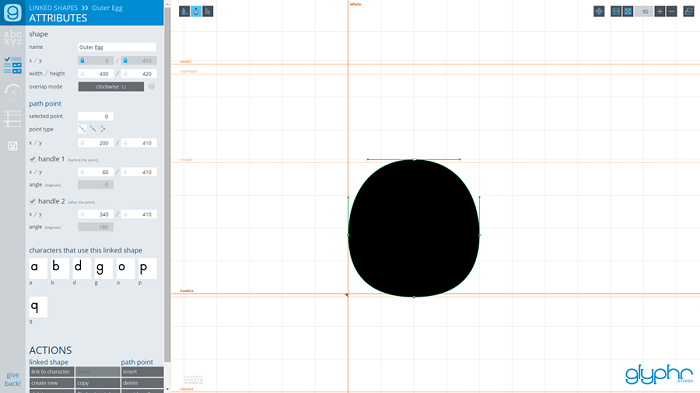Click Outer Egg in the breadcrumb
The height and width of the screenshot is (393, 700).
[x=107, y=8]
